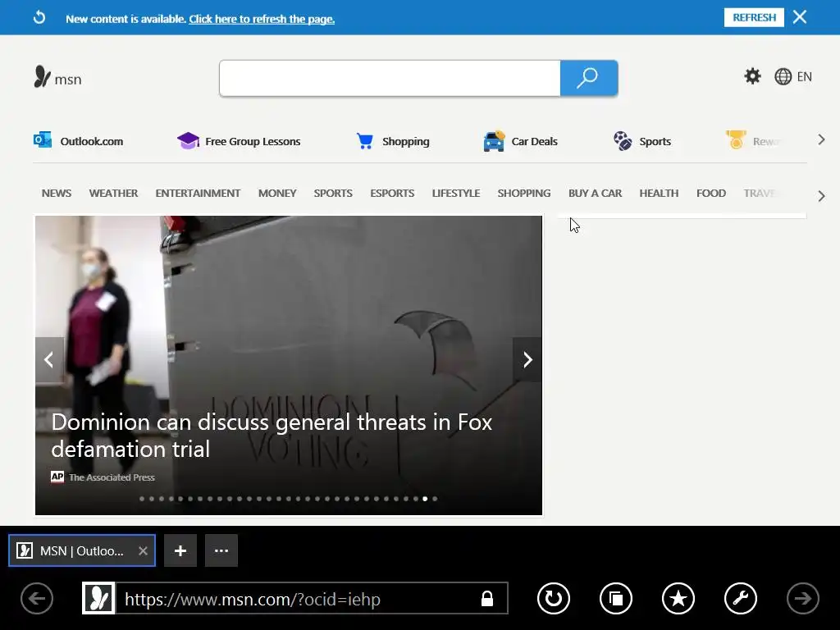Close the MSN | Outlook tab
Image resolution: width=840 pixels, height=630 pixels.
[143, 550]
